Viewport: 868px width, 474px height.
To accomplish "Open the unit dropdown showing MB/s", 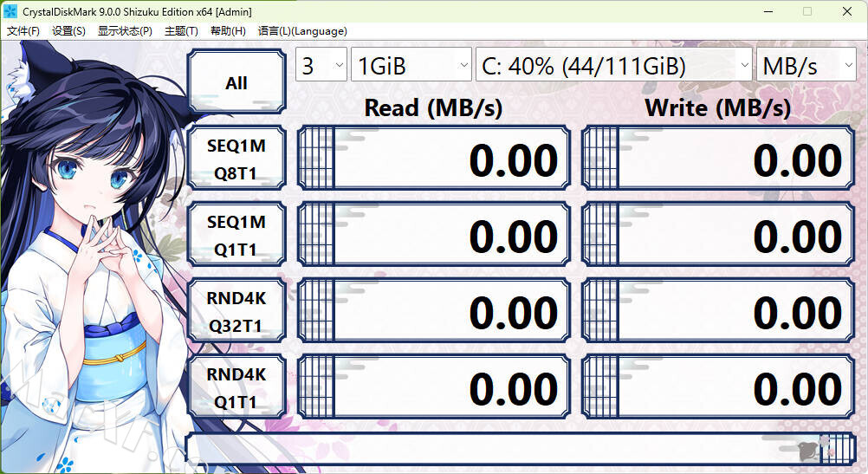I will click(x=806, y=65).
